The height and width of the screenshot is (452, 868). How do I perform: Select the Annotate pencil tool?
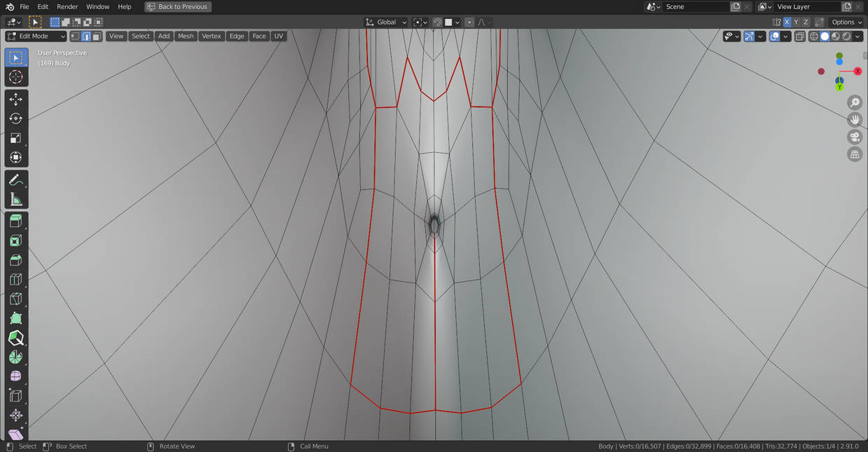pyautogui.click(x=16, y=180)
